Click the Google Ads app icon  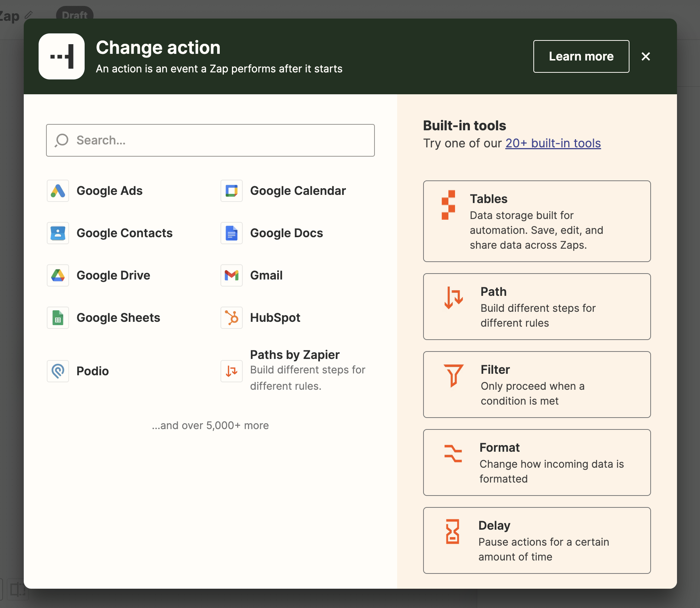58,191
